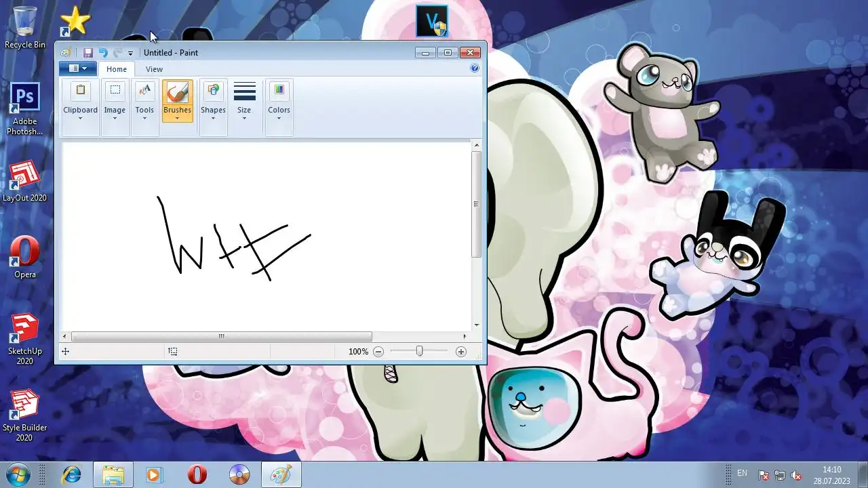Open Paint Help question mark icon
Viewport: 868px width, 488px height.
[475, 68]
